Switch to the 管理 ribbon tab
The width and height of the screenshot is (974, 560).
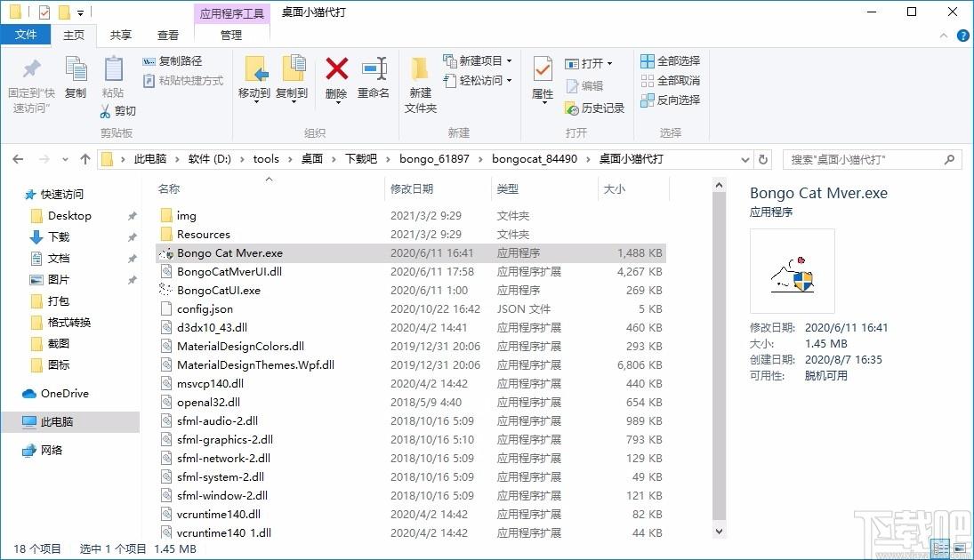231,36
